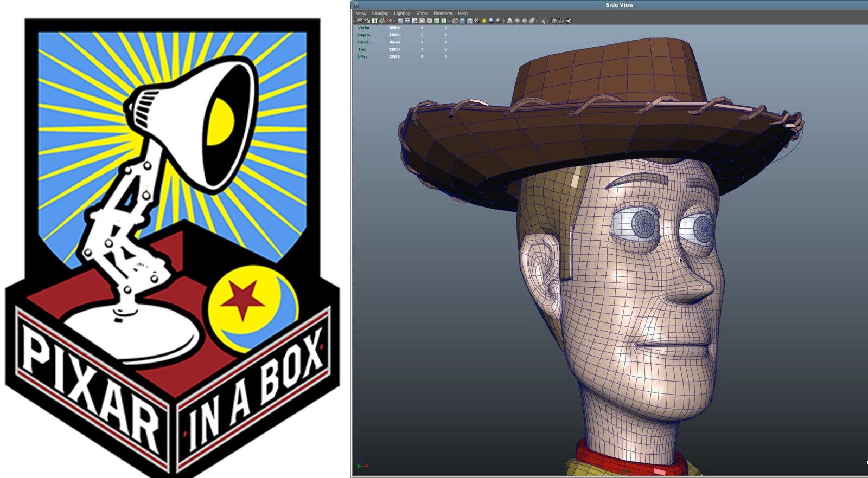
Task: Toggle the Gate Mask icon
Action: (422, 21)
